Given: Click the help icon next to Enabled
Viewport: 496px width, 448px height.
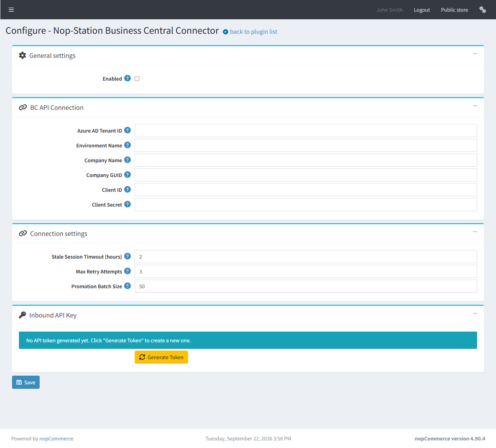Looking at the screenshot, I should [127, 78].
